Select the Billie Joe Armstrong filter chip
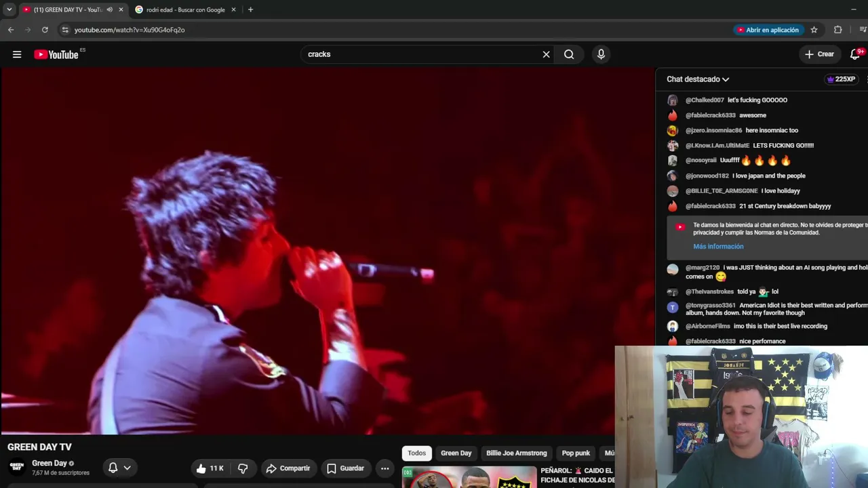 point(516,453)
